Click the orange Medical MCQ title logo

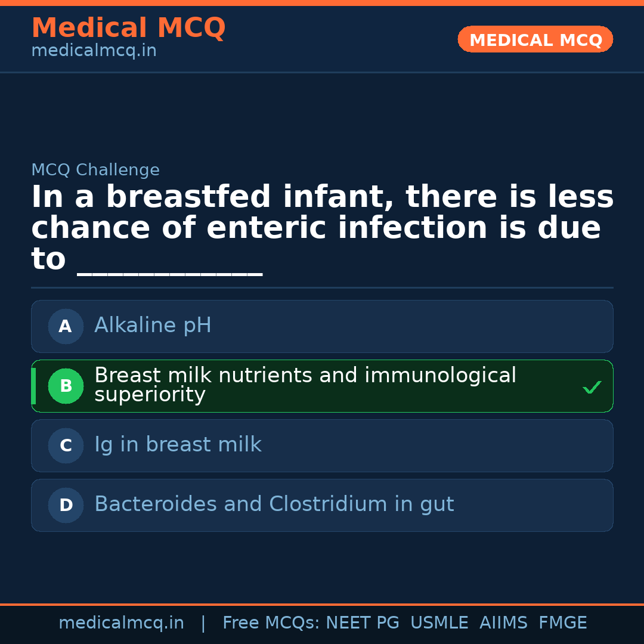click(128, 28)
